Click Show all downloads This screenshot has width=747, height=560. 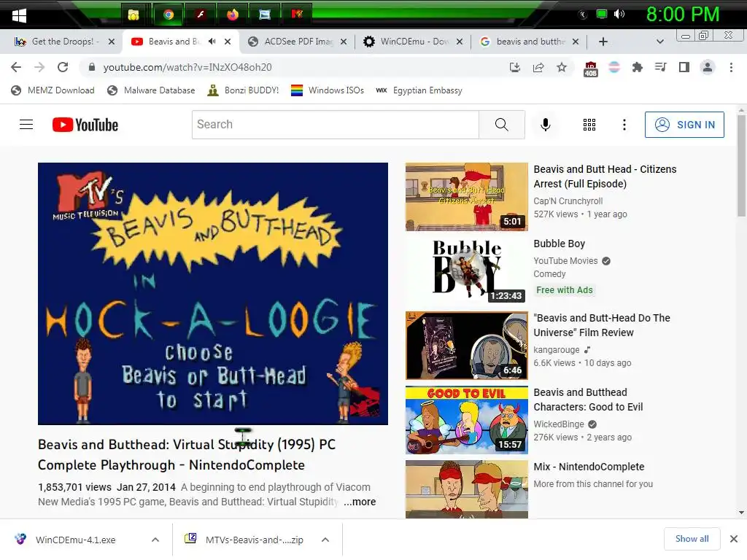692,539
